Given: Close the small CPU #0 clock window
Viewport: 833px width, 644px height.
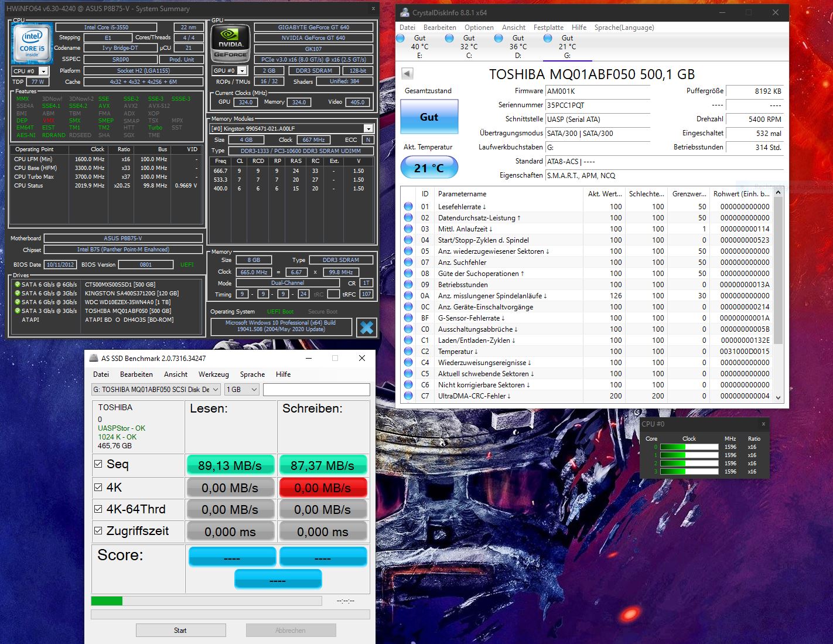Looking at the screenshot, I should 763,424.
